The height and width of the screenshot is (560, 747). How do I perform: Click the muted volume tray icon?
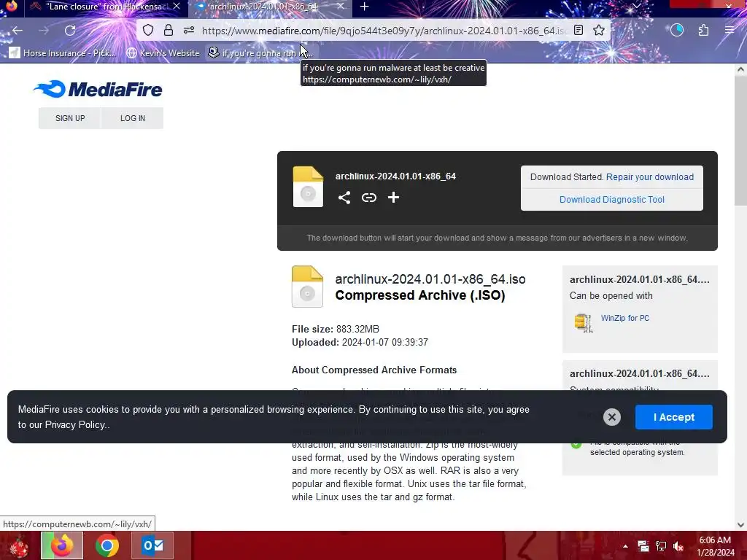678,546
